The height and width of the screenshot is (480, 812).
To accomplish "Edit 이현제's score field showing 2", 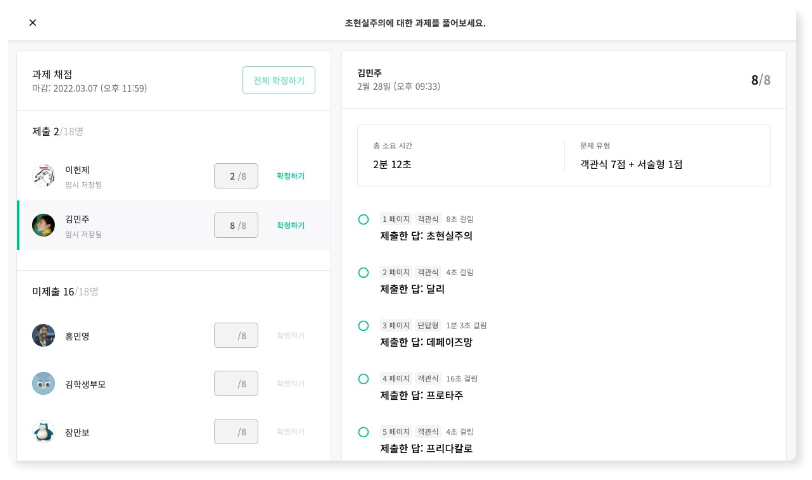I will [236, 176].
